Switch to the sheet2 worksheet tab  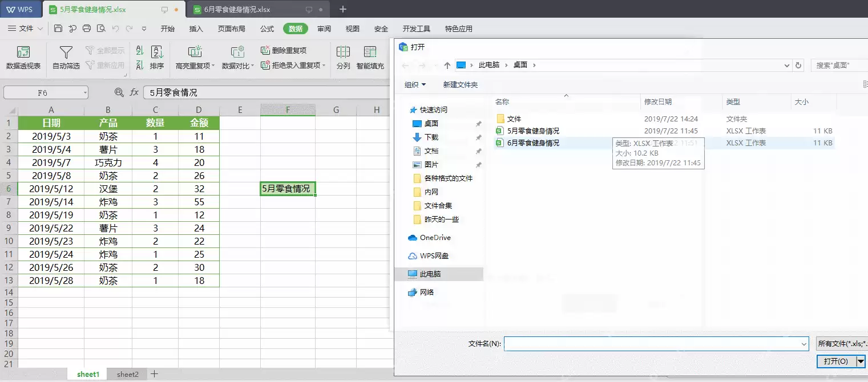pyautogui.click(x=128, y=374)
